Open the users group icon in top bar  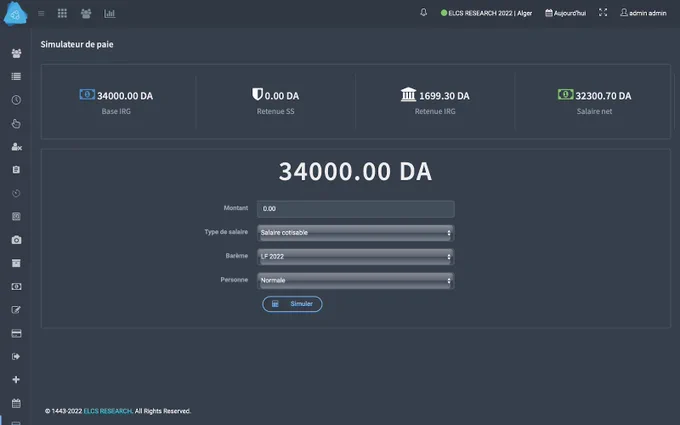(86, 13)
